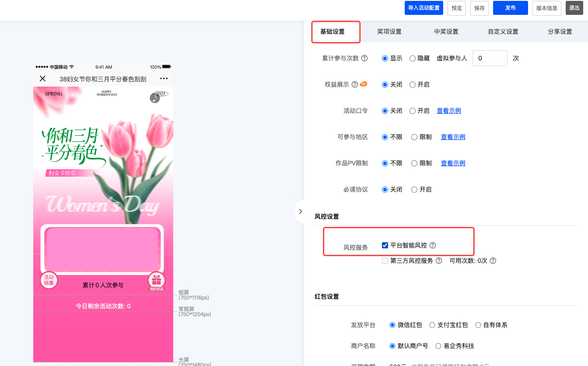Uncheck the 平台智能风控 checkbox
Screen dimensions: 588x366
coord(385,245)
